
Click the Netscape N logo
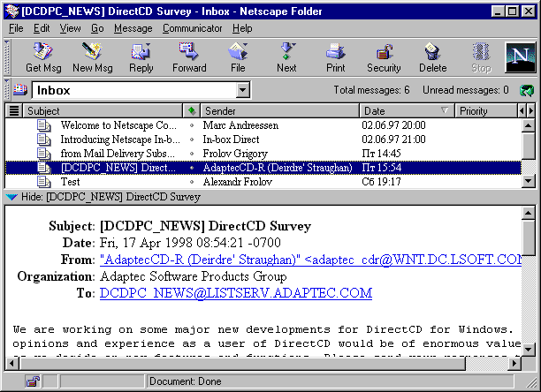tap(521, 57)
